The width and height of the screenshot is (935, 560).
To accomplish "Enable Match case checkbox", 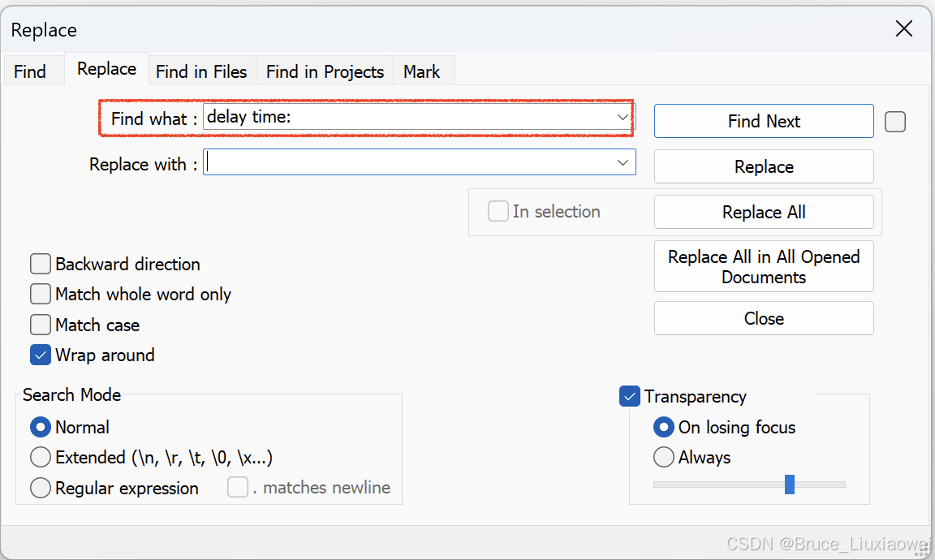I will 41,325.
